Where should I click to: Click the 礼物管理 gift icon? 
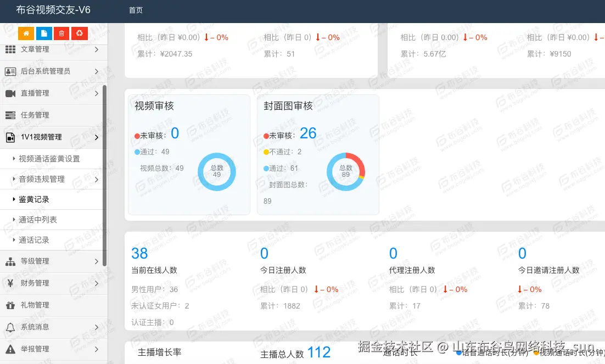click(11, 305)
